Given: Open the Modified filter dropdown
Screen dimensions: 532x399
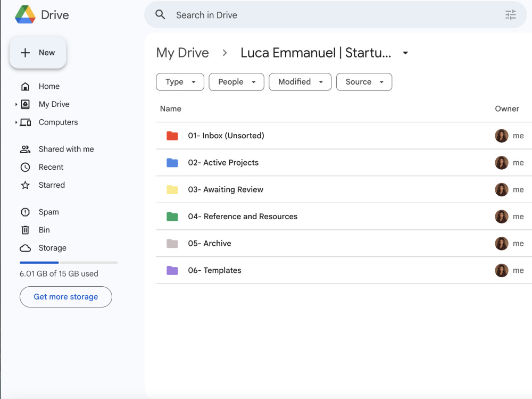Looking at the screenshot, I should (300, 82).
